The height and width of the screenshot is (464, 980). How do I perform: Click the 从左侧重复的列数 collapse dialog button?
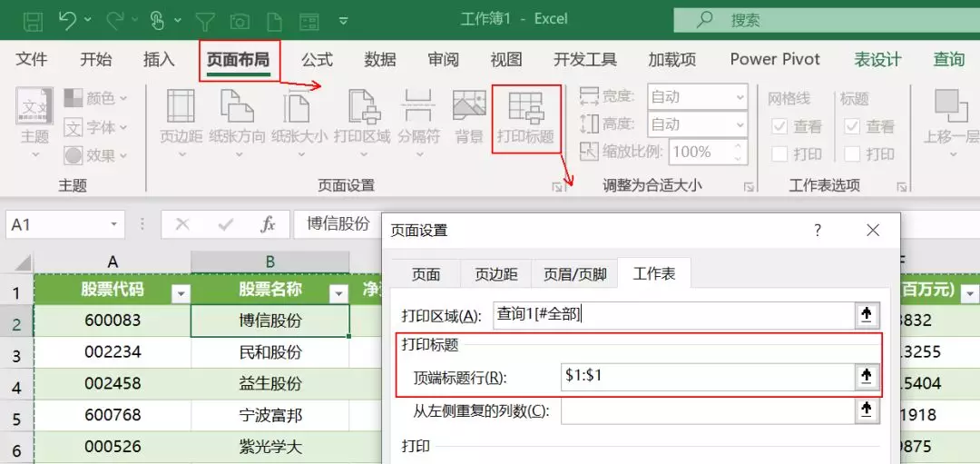867,410
